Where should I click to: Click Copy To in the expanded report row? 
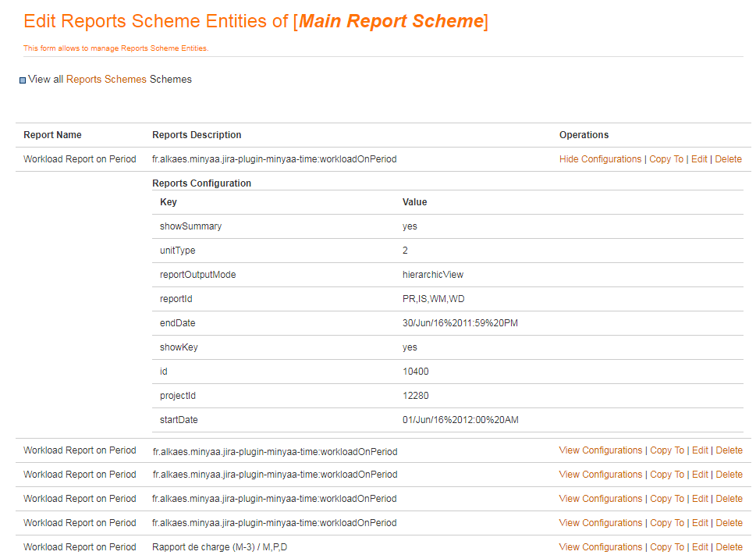pos(666,159)
